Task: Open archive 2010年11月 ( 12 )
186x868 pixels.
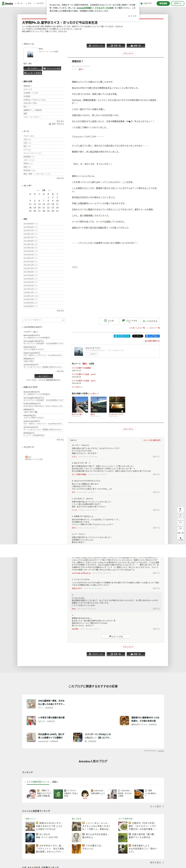Action: click(x=31, y=296)
